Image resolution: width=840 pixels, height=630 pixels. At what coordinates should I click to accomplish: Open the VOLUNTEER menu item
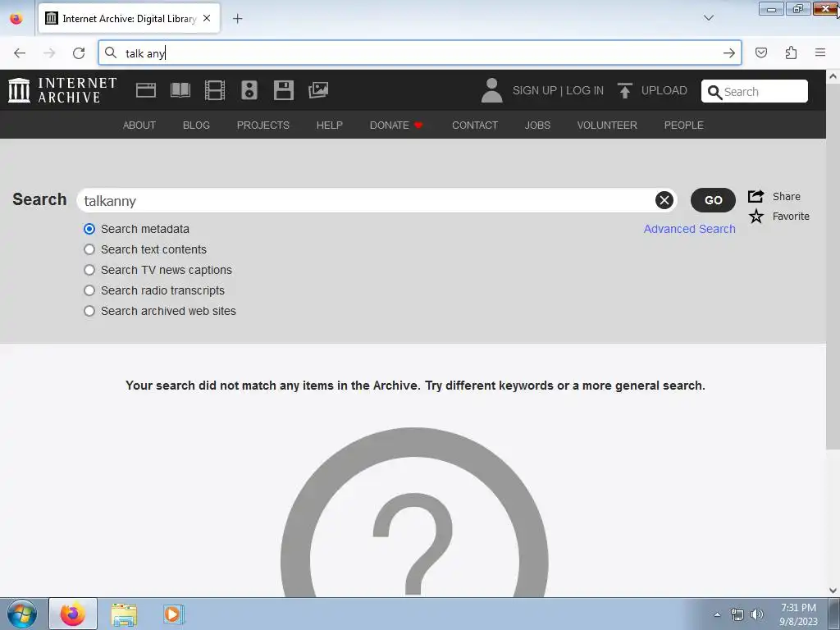point(607,126)
